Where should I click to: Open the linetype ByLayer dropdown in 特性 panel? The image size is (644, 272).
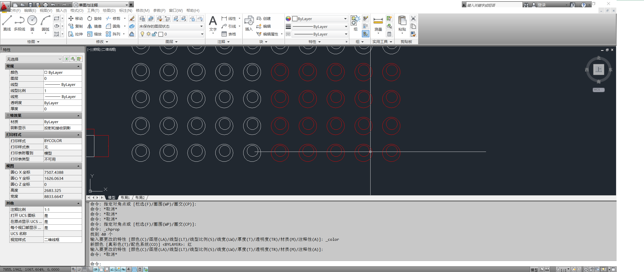click(x=320, y=34)
